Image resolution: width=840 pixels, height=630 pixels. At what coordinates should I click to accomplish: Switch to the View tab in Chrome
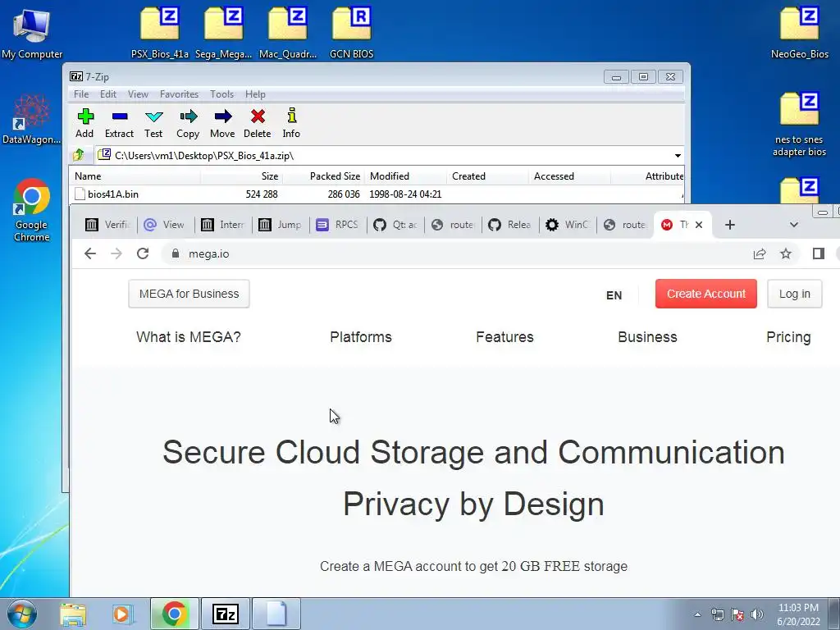click(x=165, y=225)
